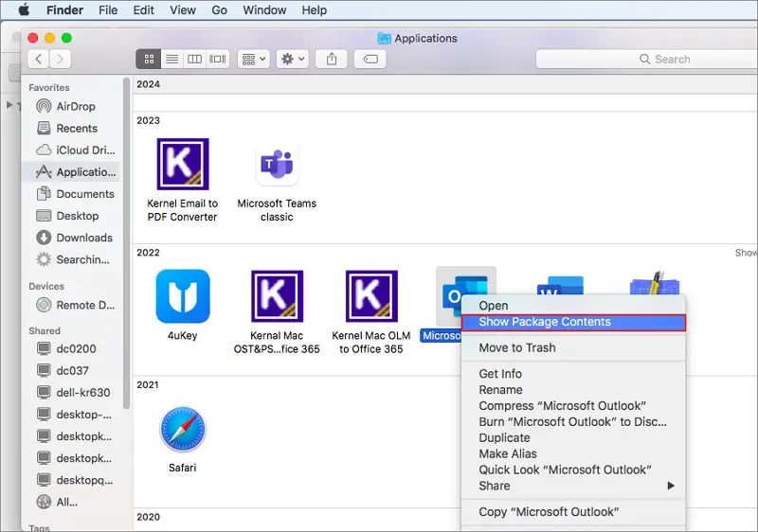The width and height of the screenshot is (758, 532).
Task: Switch to list view
Action: coord(172,59)
